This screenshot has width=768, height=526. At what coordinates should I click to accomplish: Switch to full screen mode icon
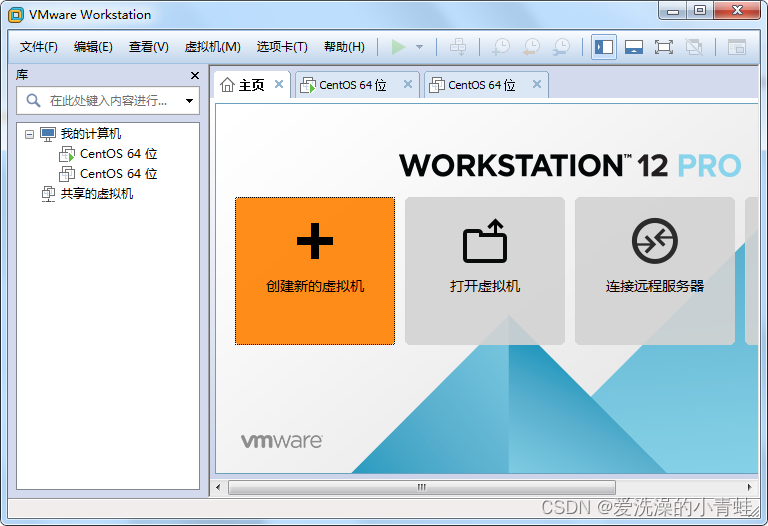click(x=664, y=47)
